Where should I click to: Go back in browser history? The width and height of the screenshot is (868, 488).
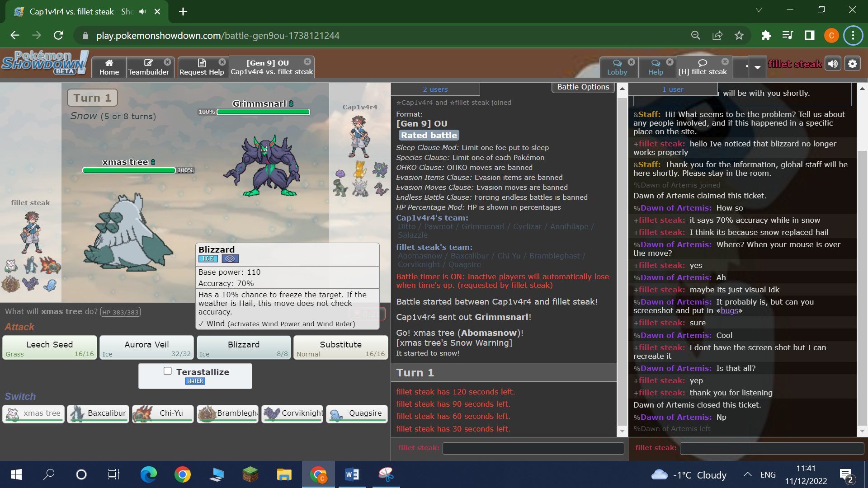[x=15, y=35]
